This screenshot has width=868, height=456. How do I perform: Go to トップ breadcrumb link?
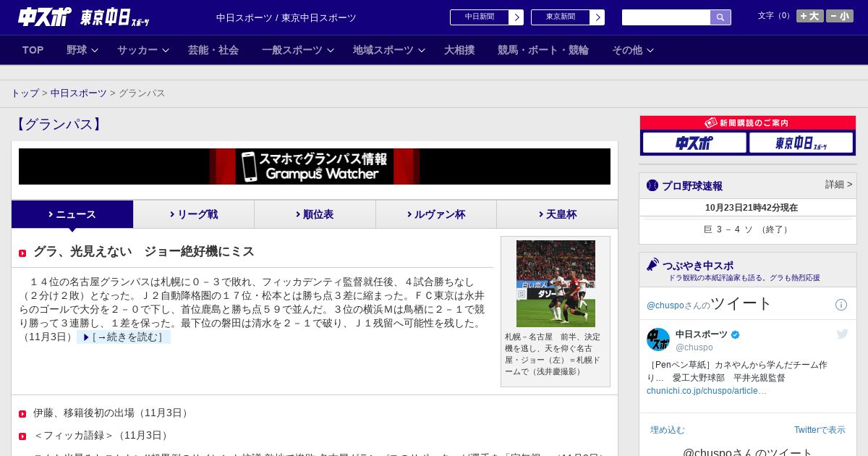[x=25, y=93]
